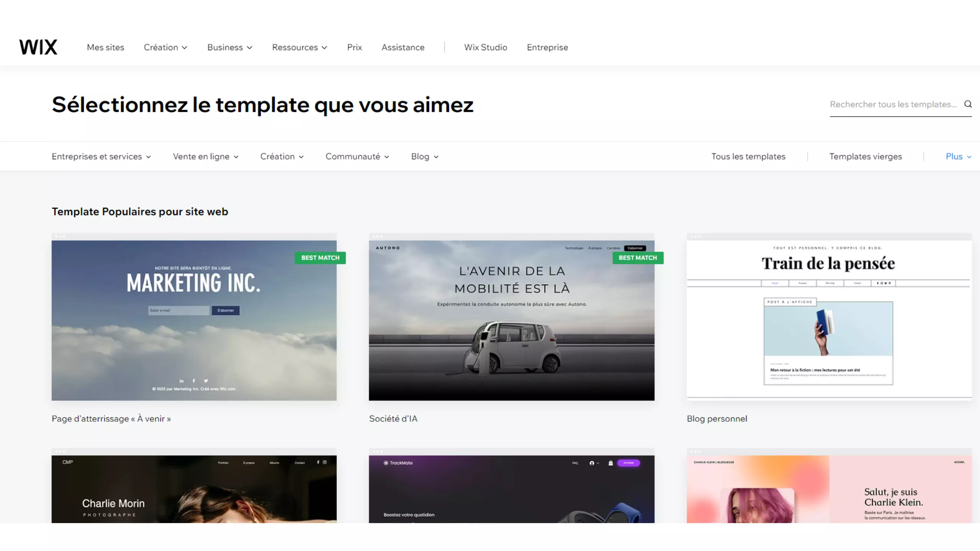The height and width of the screenshot is (551, 980).
Task: Expand the Plus dropdown
Action: coord(959,156)
